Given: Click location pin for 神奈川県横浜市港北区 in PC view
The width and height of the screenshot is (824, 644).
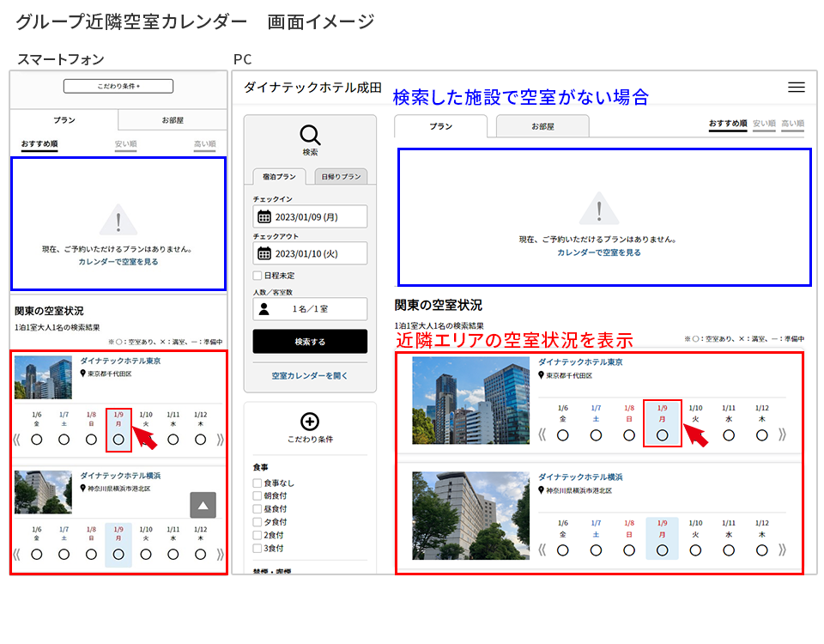Looking at the screenshot, I should tap(542, 490).
